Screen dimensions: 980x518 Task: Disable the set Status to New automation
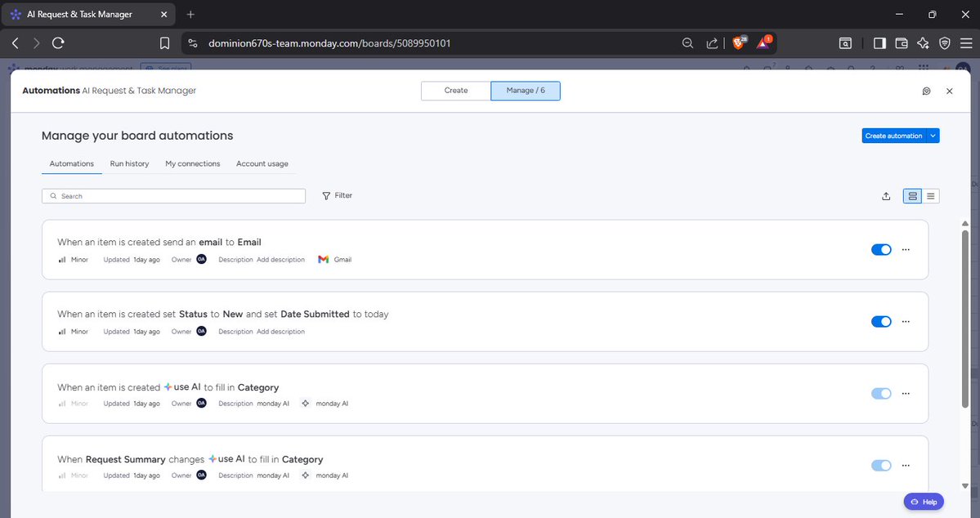click(881, 321)
